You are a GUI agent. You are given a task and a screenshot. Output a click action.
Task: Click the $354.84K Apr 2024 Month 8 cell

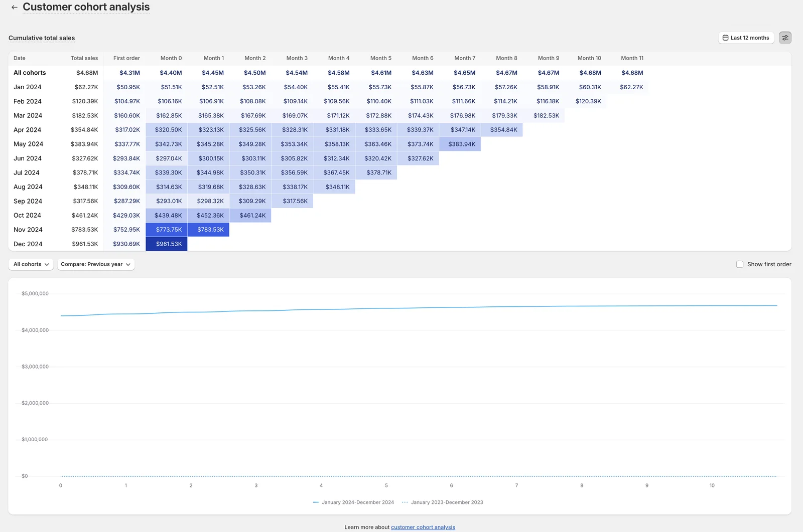click(x=502, y=130)
